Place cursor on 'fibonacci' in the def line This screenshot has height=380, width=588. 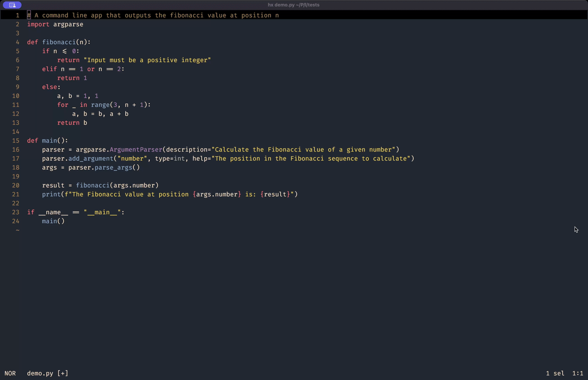point(59,42)
